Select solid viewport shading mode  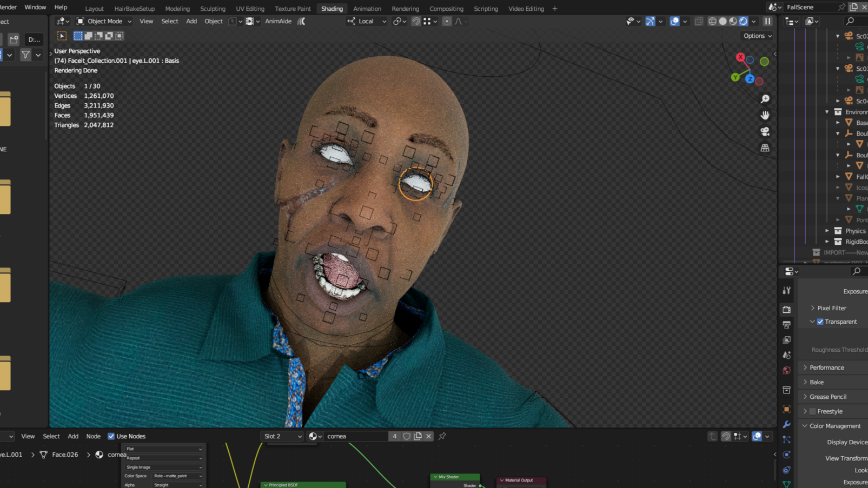[723, 21]
